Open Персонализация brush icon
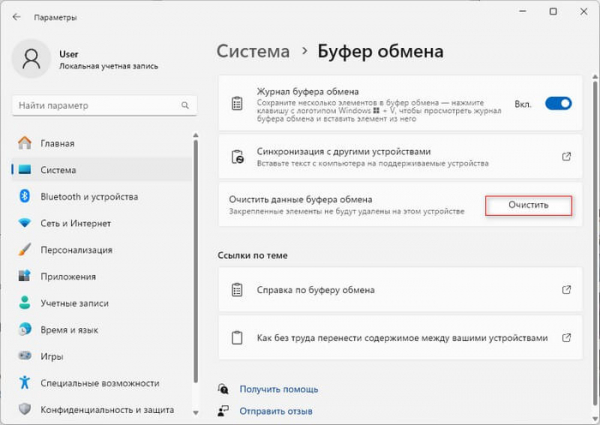 click(x=25, y=249)
